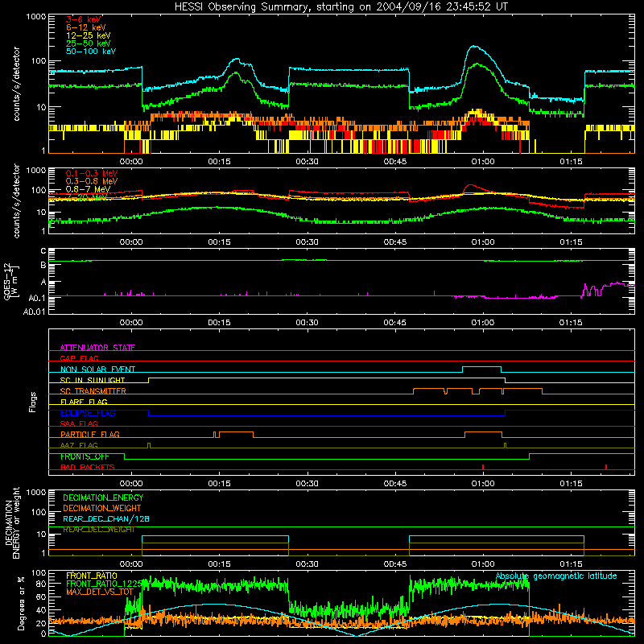Click the FRONT_RATIO legend label
The height and width of the screenshot is (644, 644).
pos(92,576)
